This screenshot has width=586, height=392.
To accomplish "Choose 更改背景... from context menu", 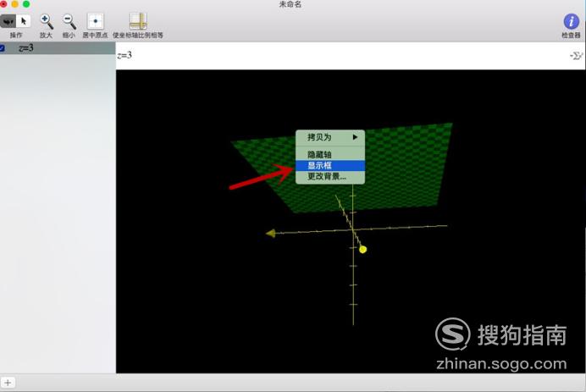I will (x=330, y=176).
